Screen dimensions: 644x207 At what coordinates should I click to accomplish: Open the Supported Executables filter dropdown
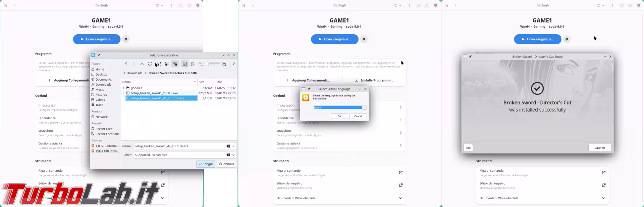(x=233, y=155)
